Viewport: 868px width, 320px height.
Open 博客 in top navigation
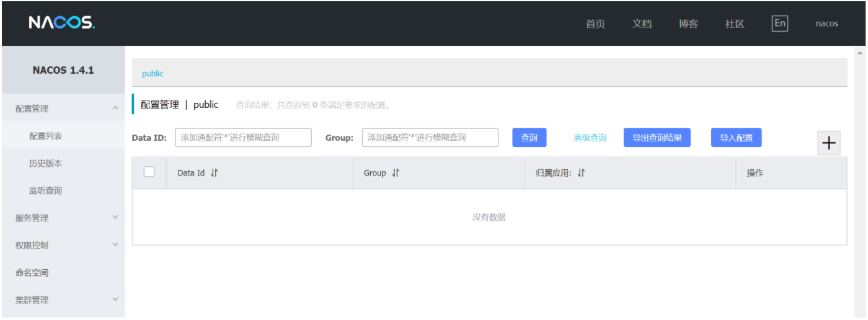pos(688,24)
